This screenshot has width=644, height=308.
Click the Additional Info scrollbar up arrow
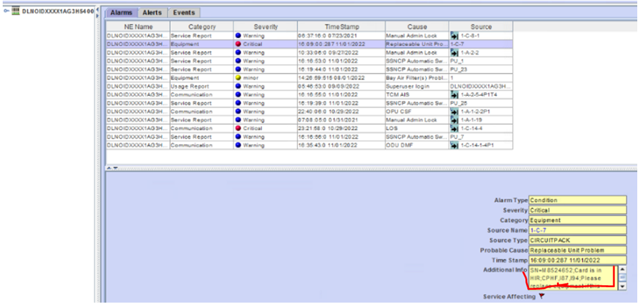click(x=622, y=270)
